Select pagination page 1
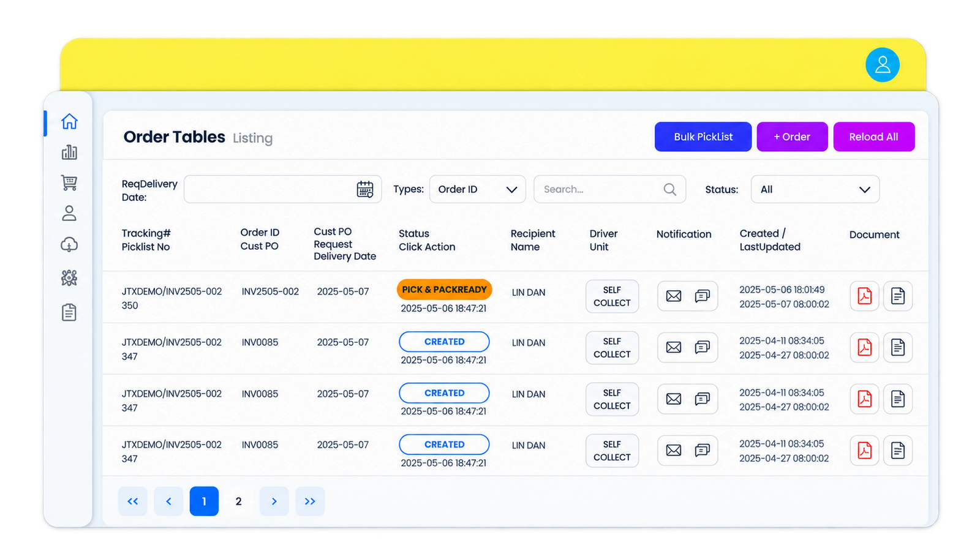This screenshot has width=980, height=551. click(x=204, y=501)
